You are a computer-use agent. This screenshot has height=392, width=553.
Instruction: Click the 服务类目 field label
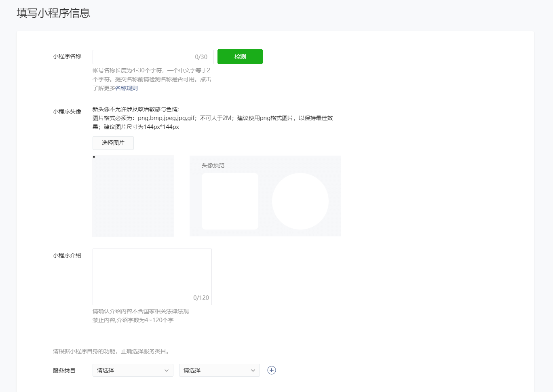(64, 371)
